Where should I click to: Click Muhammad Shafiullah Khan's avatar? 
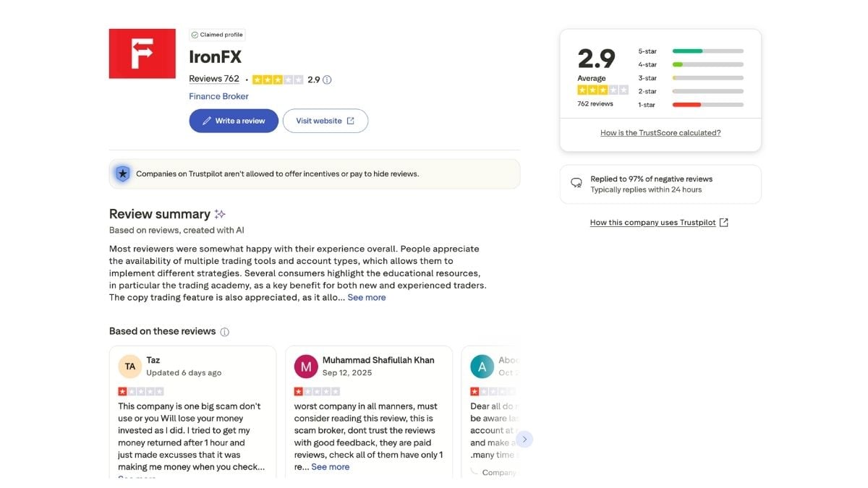[x=306, y=367]
